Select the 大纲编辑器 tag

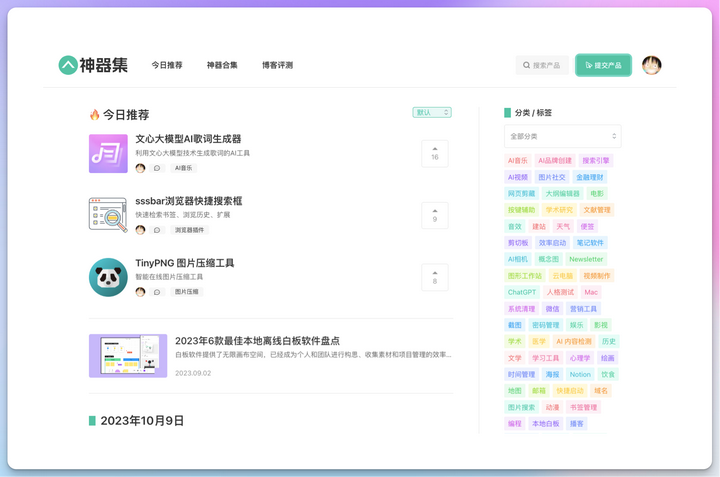(562, 194)
